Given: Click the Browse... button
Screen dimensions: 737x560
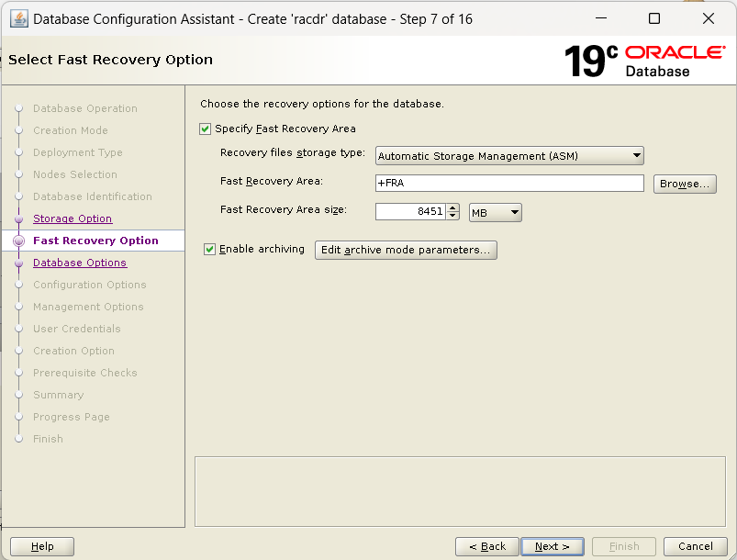Looking at the screenshot, I should [x=685, y=184].
